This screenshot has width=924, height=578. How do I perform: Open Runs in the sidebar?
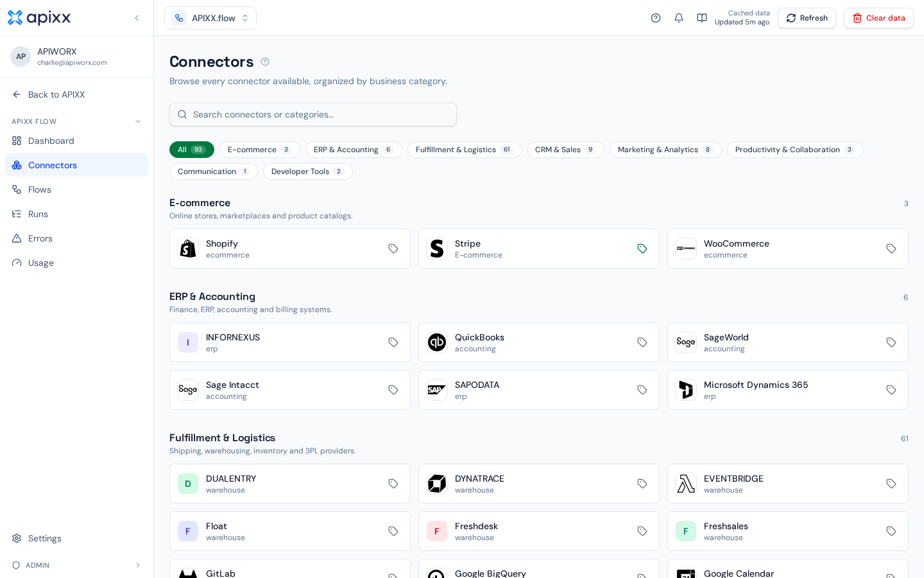(76, 214)
